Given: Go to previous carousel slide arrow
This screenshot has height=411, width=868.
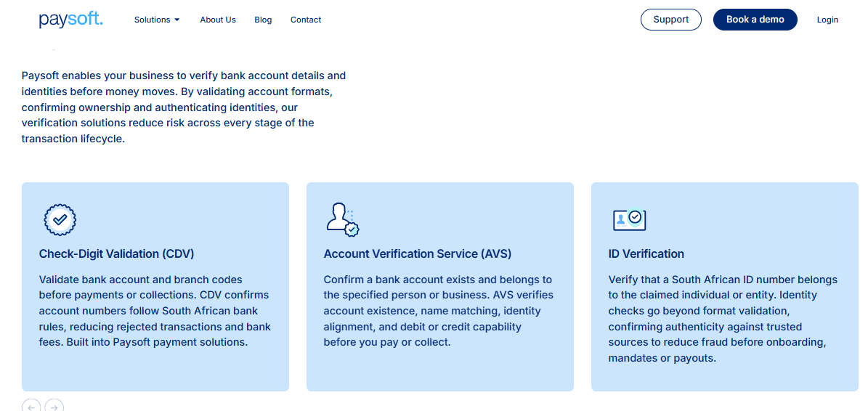Looking at the screenshot, I should (x=31, y=405).
